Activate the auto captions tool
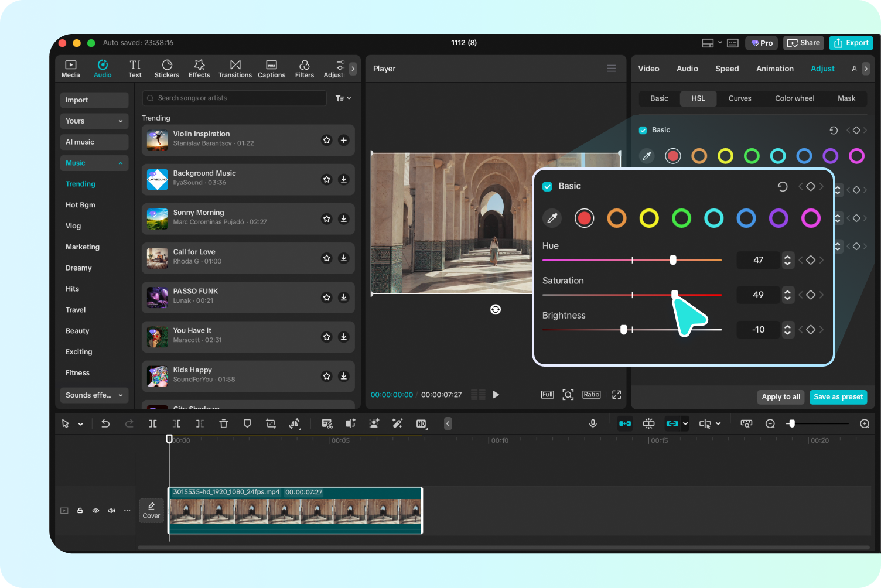The width and height of the screenshot is (881, 588). tap(327, 423)
